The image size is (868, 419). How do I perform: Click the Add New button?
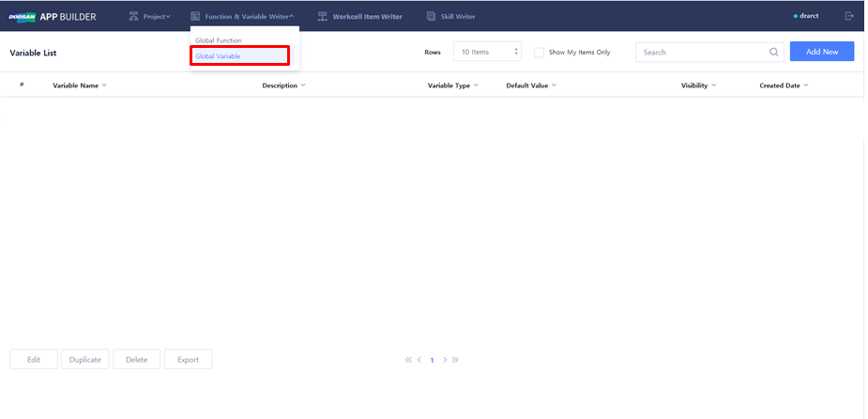tap(822, 52)
